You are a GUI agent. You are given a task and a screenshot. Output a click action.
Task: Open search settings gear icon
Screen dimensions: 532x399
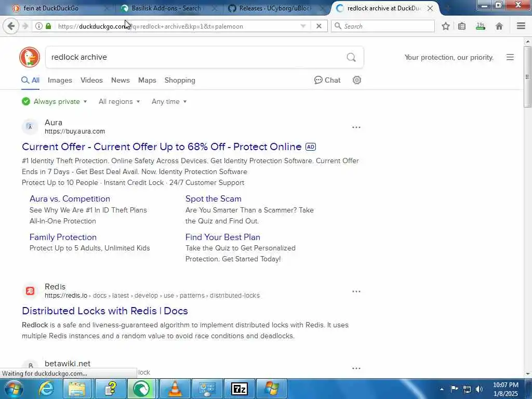click(356, 80)
